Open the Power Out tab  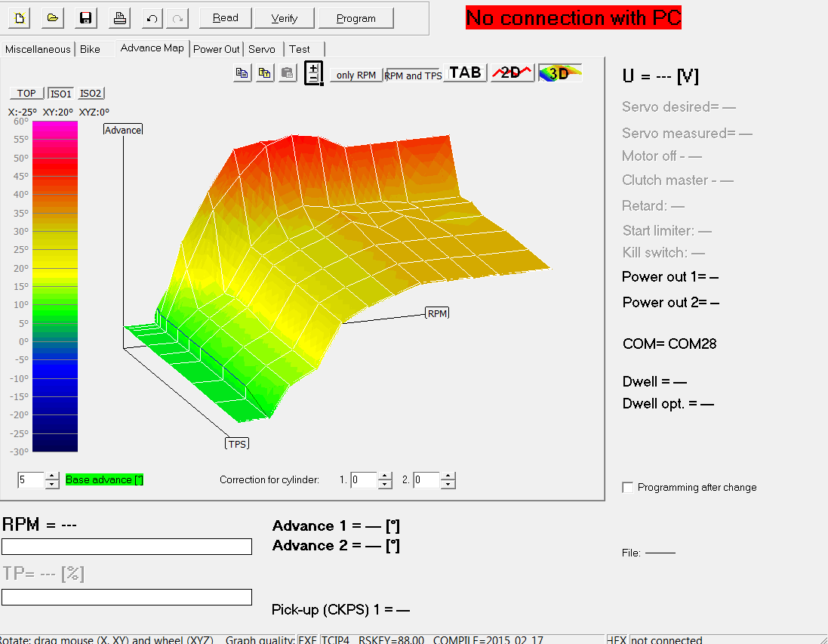click(216, 49)
